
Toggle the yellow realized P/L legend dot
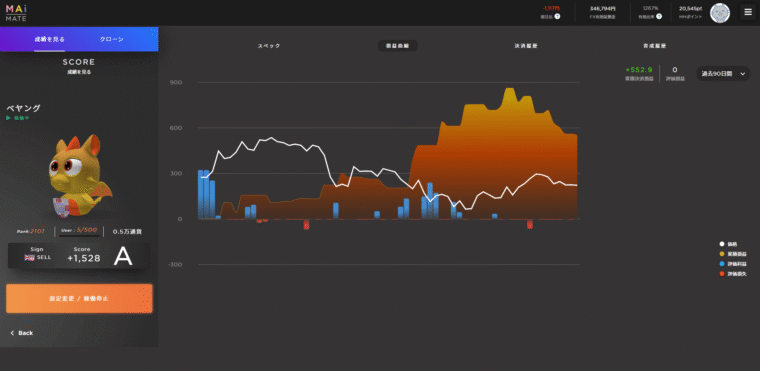click(x=721, y=254)
